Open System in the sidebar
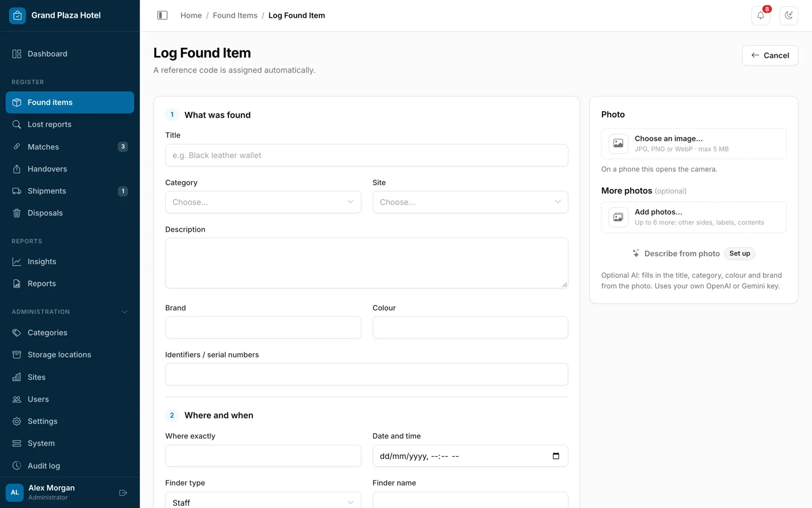This screenshot has width=812, height=508. click(x=70, y=443)
